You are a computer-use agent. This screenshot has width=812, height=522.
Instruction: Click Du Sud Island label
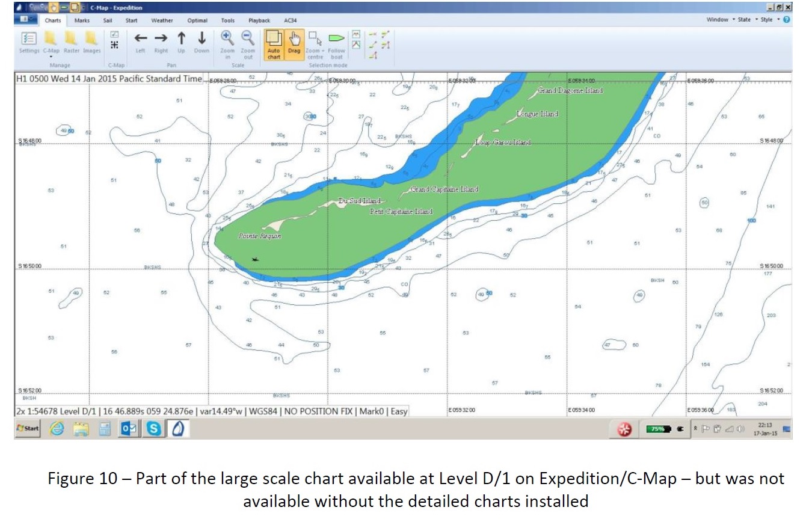tap(360, 201)
